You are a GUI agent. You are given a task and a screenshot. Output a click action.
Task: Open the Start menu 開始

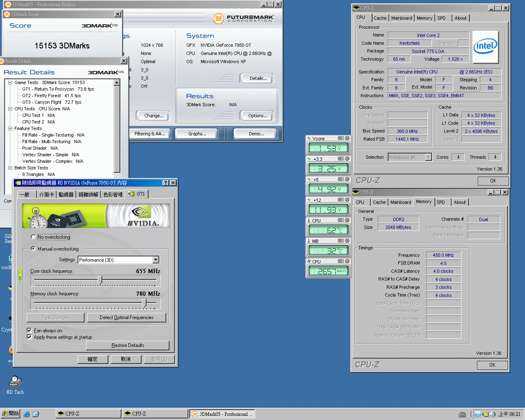(10, 414)
